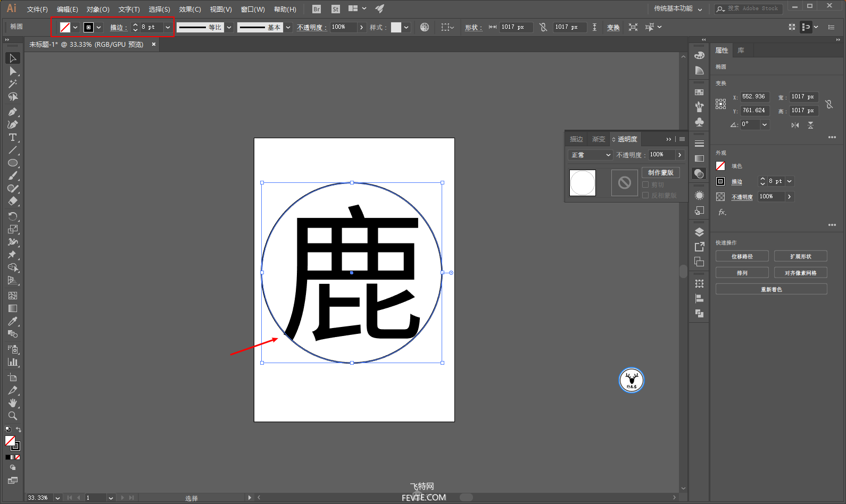Image resolution: width=846 pixels, height=504 pixels.
Task: Select the Artboard tool
Action: (13, 377)
